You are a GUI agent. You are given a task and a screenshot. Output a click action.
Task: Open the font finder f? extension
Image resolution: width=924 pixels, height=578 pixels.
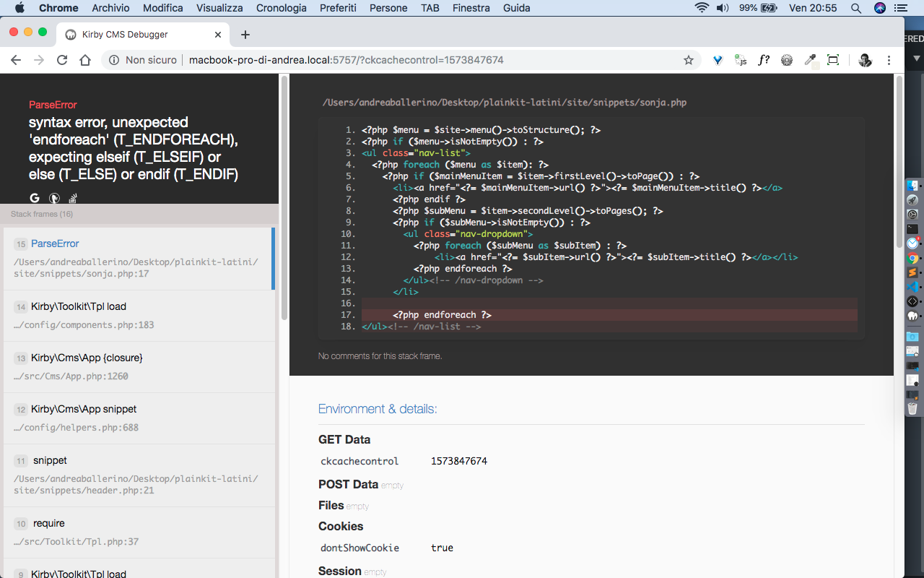tap(764, 60)
